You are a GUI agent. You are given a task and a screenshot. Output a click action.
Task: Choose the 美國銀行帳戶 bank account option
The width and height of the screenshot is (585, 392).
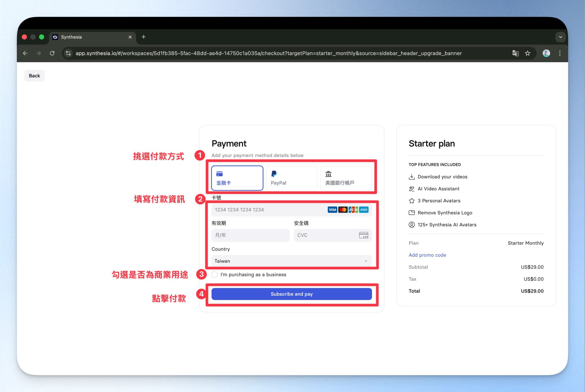click(x=346, y=178)
